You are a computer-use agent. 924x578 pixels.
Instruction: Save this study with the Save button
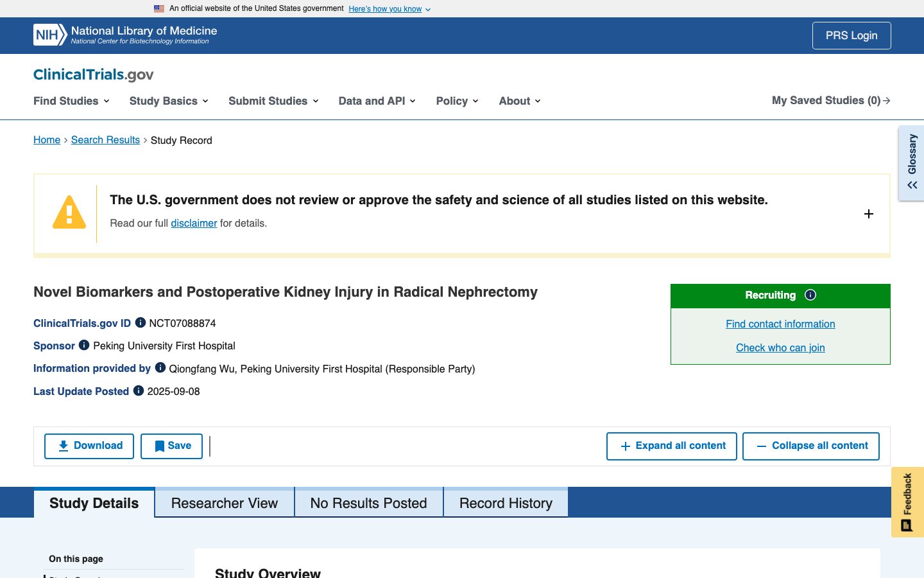point(172,446)
